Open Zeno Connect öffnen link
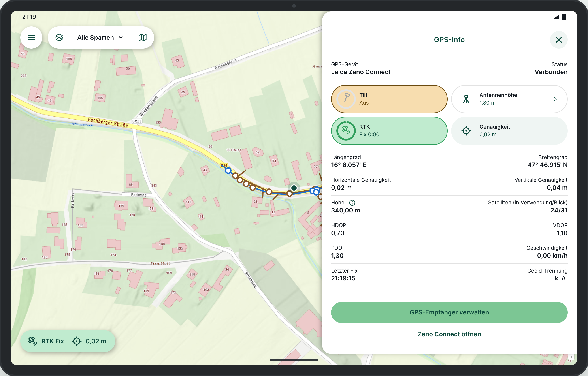This screenshot has height=376, width=588. click(x=449, y=334)
